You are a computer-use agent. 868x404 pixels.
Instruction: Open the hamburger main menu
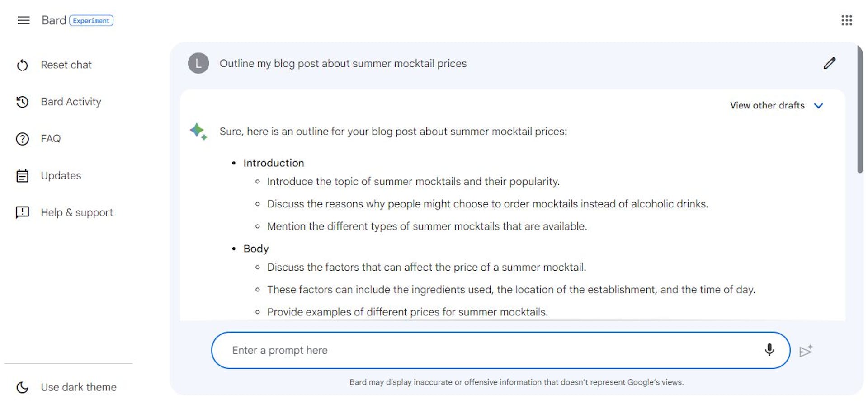coord(24,20)
